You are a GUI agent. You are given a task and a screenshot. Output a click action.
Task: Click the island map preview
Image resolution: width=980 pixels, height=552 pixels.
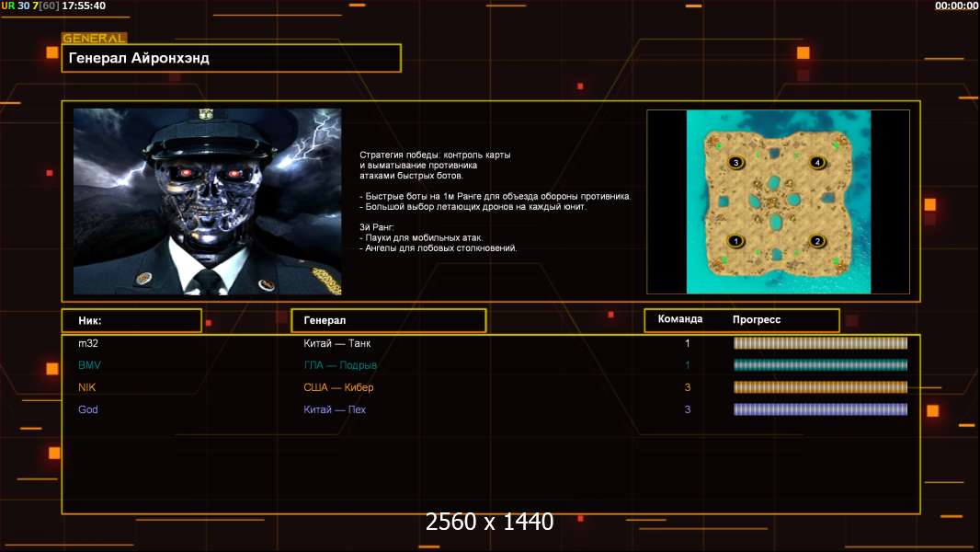778,201
